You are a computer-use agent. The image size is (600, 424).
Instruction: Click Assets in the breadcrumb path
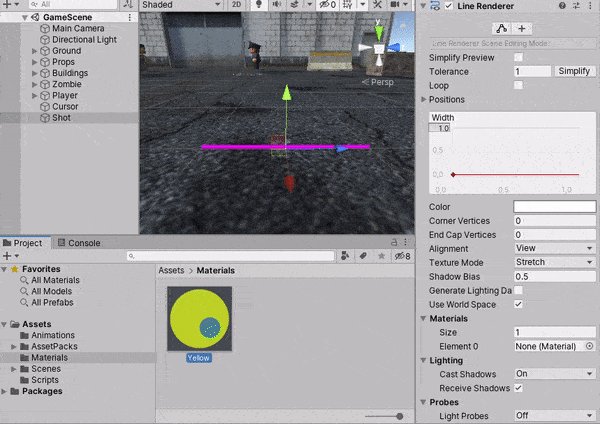click(171, 270)
